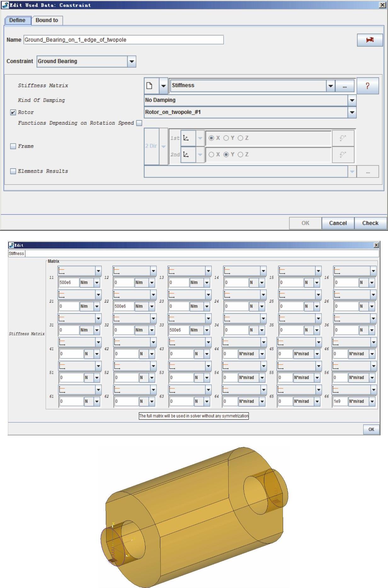This screenshot has height=588, width=388.
Task: Expand the Kind Of Damping dropdown
Action: tap(352, 100)
